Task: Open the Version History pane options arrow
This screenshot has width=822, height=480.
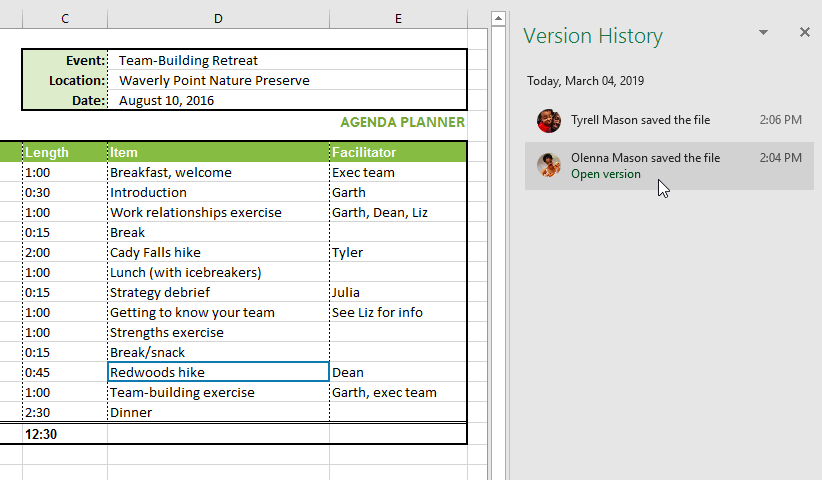Action: tap(763, 33)
